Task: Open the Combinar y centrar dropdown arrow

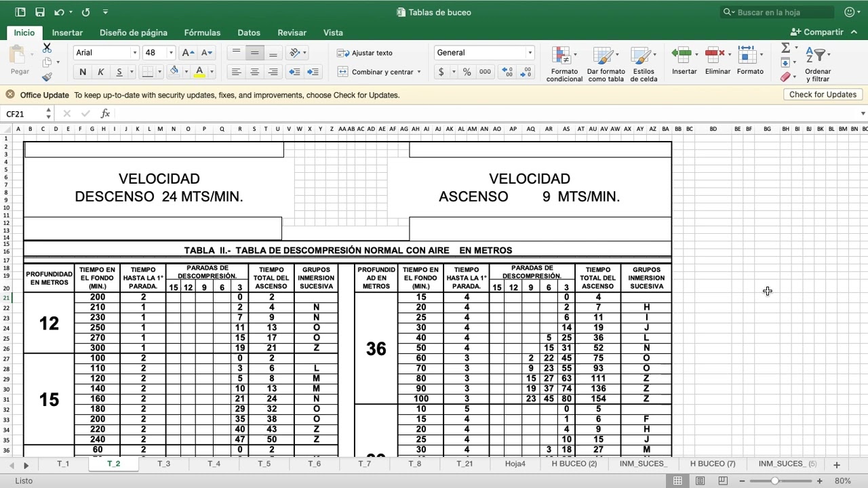Action: pos(419,72)
